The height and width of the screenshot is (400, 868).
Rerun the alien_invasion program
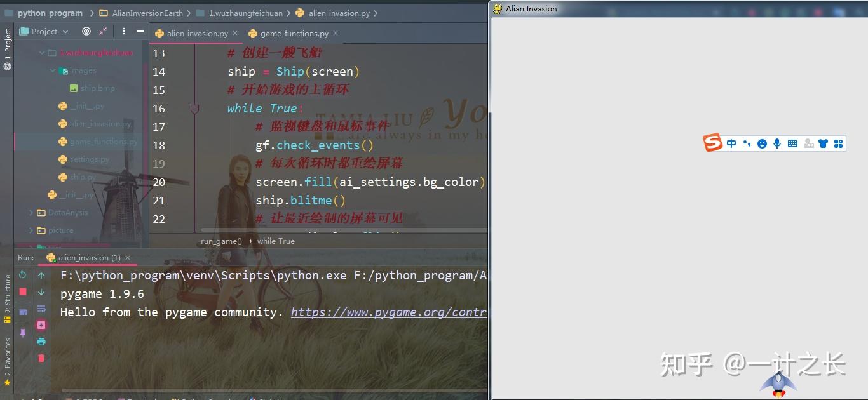[x=22, y=276]
